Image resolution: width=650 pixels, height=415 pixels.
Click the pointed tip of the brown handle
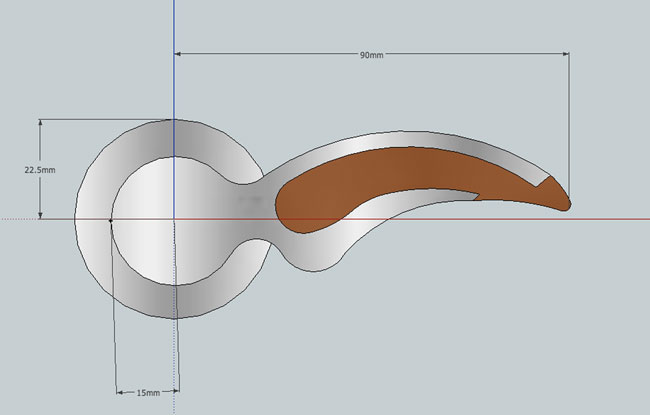click(x=567, y=203)
